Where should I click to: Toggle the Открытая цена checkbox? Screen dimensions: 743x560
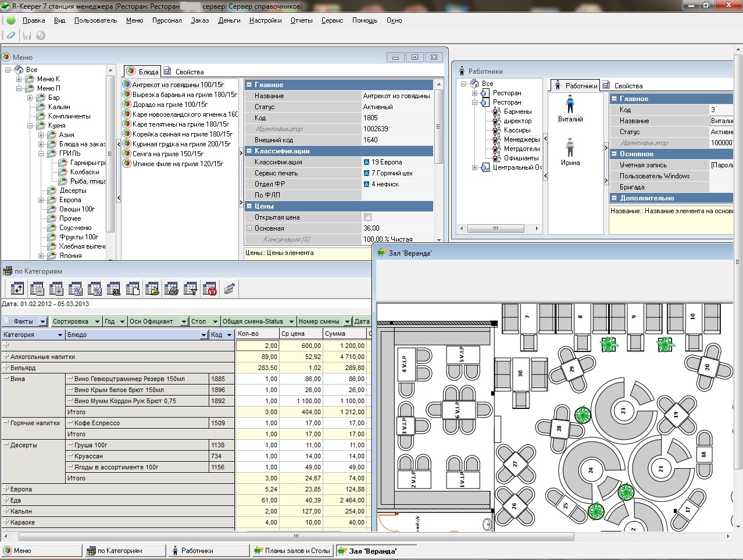[x=367, y=217]
